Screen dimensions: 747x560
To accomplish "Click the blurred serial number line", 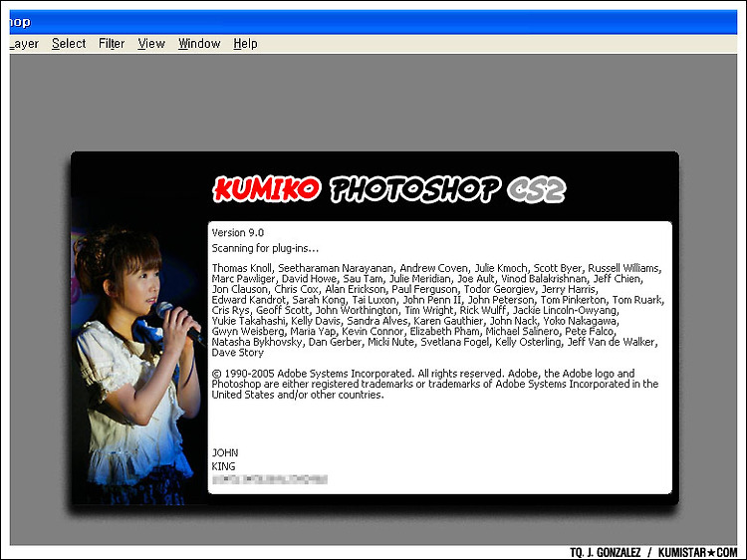I will pyautogui.click(x=270, y=479).
